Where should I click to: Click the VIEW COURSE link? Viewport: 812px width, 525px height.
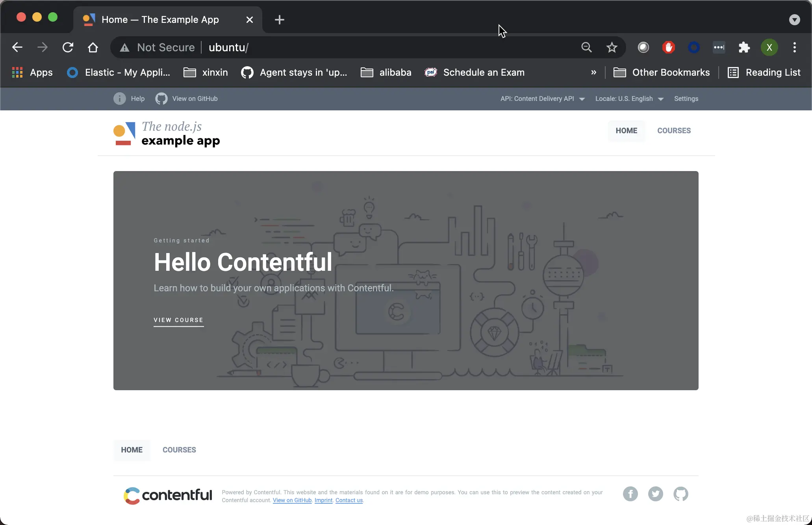[178, 320]
